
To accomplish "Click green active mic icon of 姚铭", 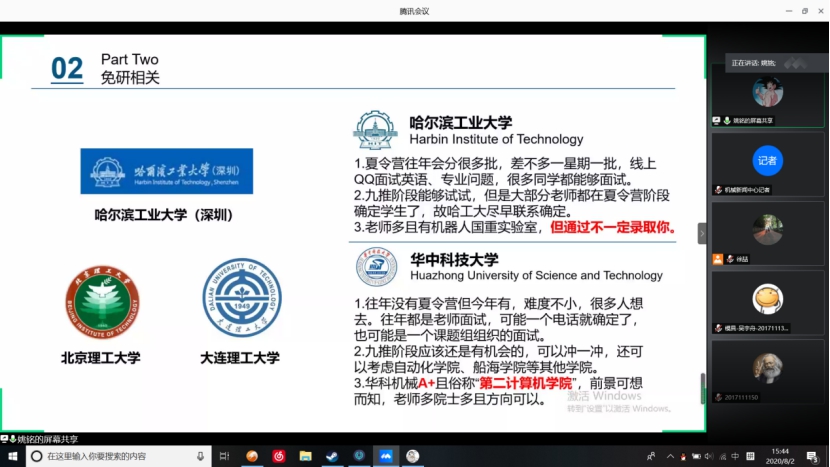I will pos(727,121).
